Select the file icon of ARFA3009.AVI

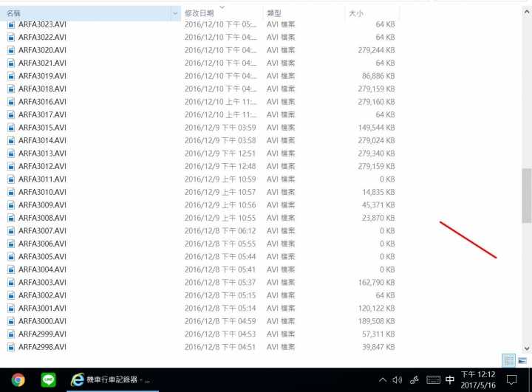click(11, 204)
